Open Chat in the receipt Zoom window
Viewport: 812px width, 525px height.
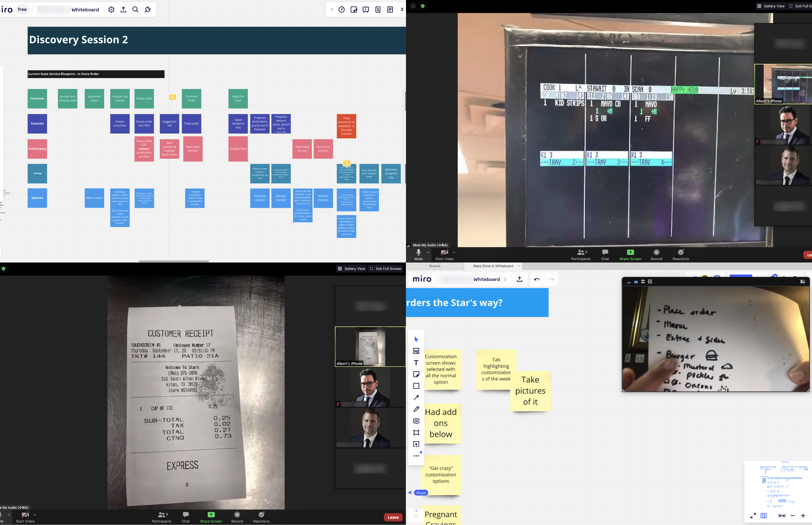tap(186, 517)
